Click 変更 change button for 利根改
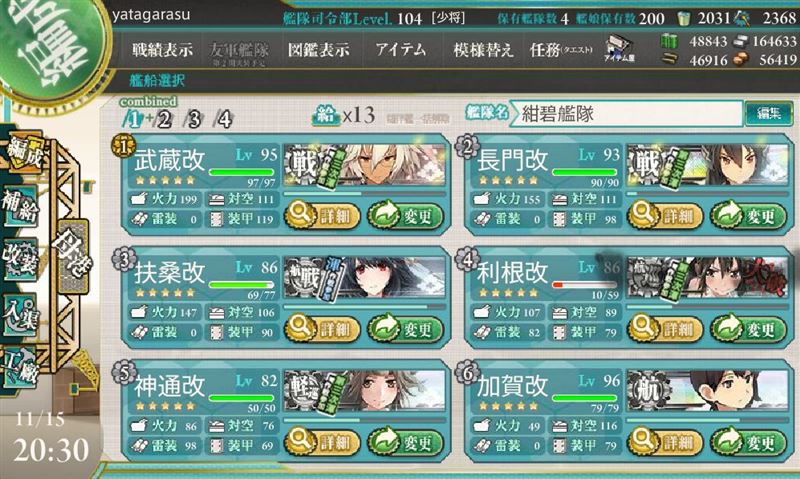800x479 pixels. [748, 329]
